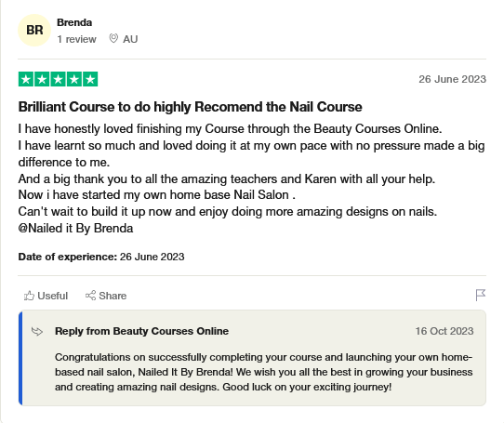
Task: Open review title Brilliant Course to do
Action: click(191, 107)
